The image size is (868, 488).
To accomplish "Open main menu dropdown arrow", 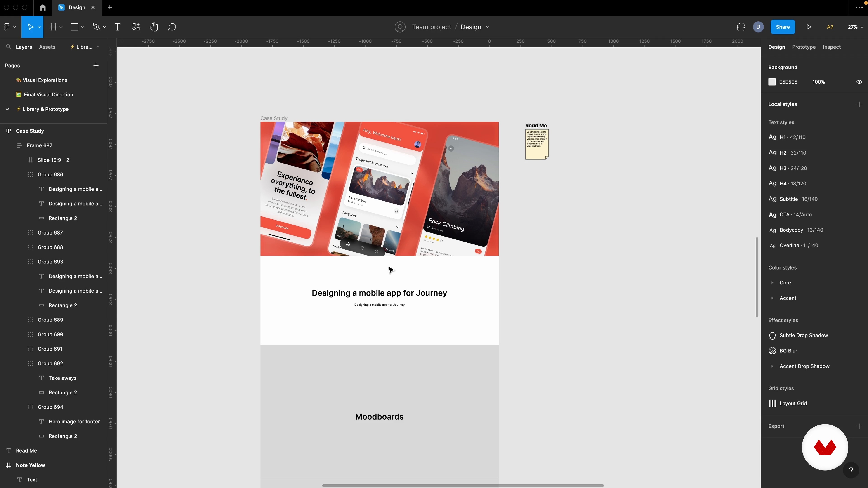I will click(14, 27).
